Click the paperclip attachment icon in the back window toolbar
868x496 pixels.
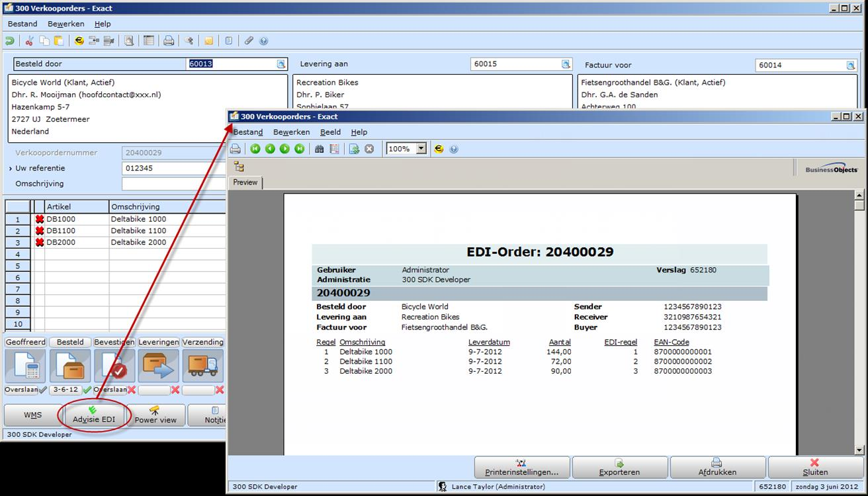coord(249,41)
